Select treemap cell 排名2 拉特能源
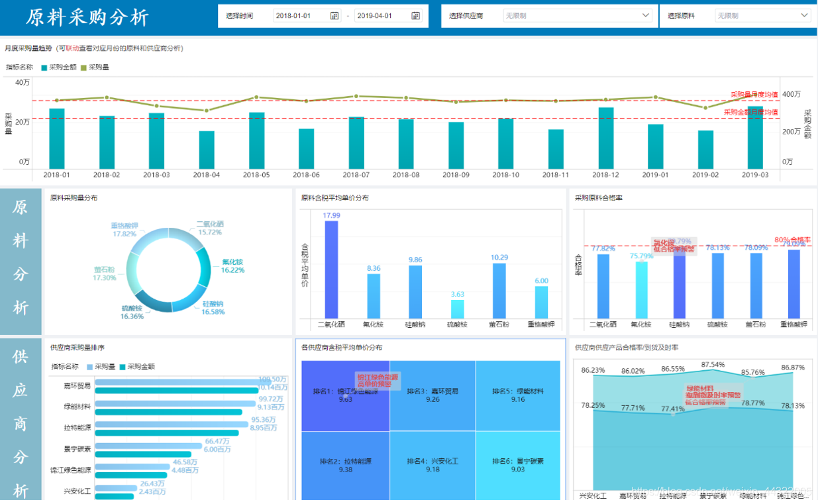The image size is (818, 504). [x=346, y=466]
